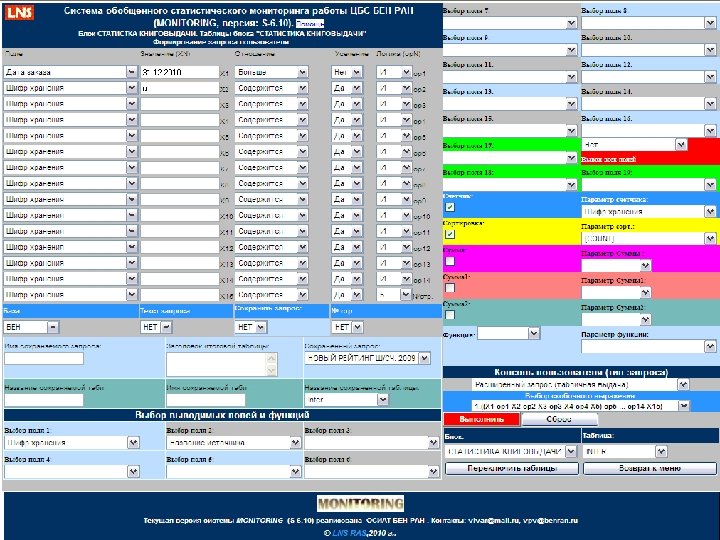The image size is (720, 540).
Task: Open the Выбор поля 13 dropdown
Action: coord(510,104)
